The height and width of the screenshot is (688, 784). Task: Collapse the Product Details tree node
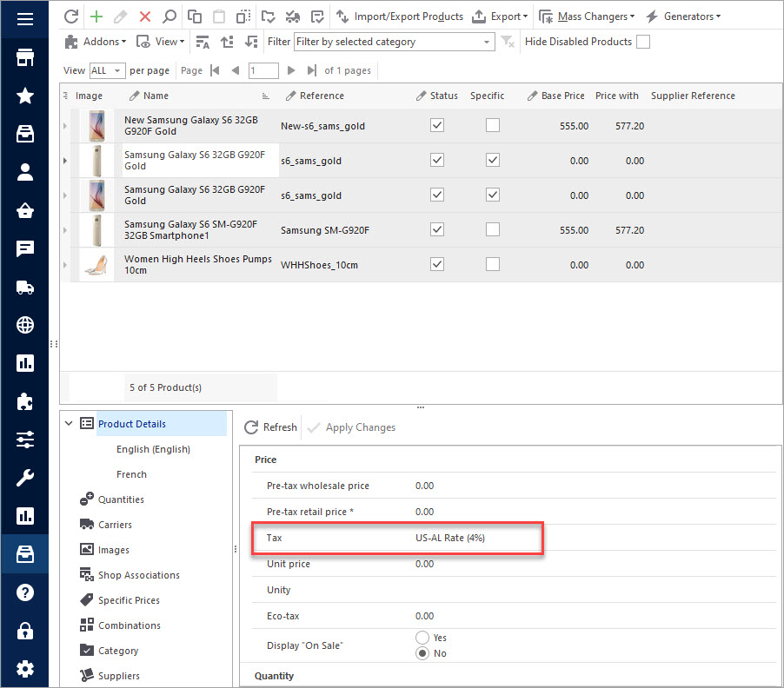coord(69,423)
